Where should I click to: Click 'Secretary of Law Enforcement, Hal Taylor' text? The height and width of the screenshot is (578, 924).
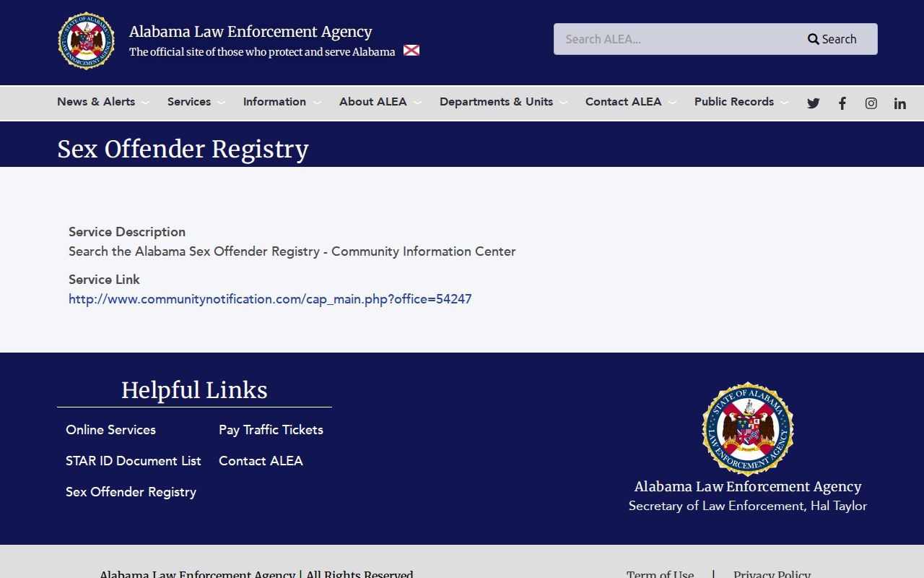(748, 506)
